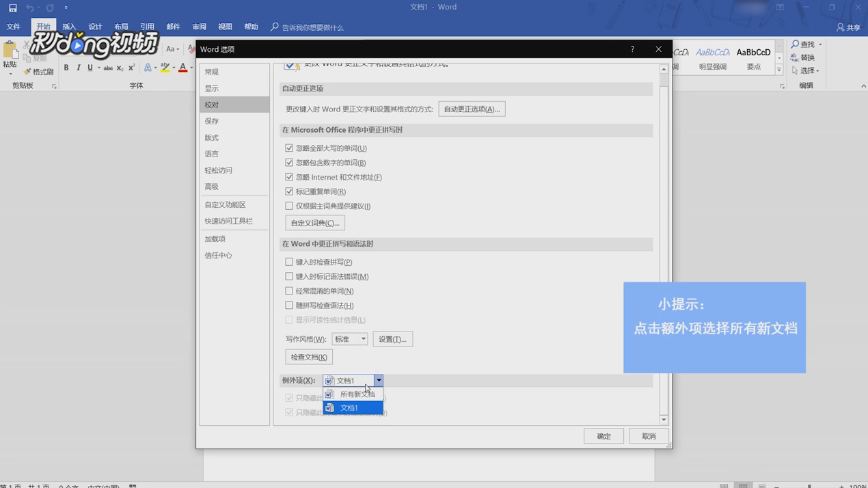Viewport: 868px width, 488px height.
Task: Enable 键入时检查拼写 checkbox
Action: pos(289,262)
